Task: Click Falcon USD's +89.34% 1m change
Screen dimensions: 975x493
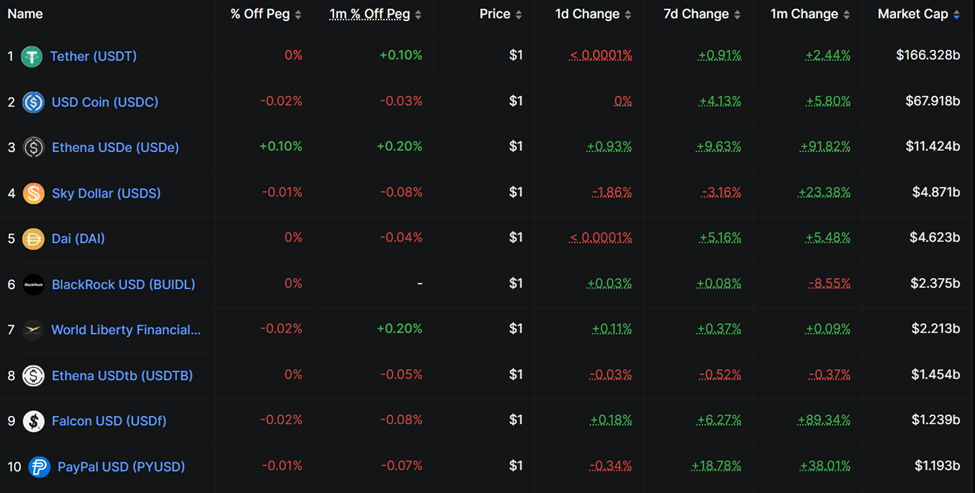Action: coord(824,420)
